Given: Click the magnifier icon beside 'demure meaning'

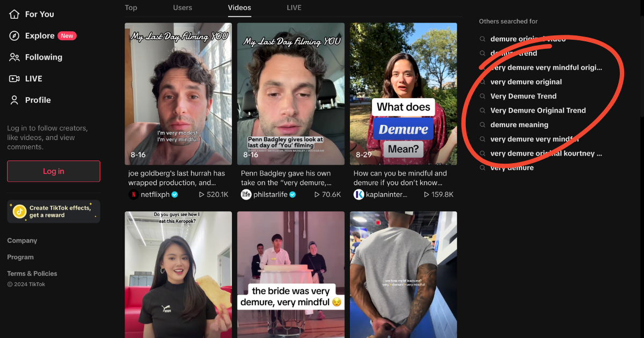Looking at the screenshot, I should (482, 124).
